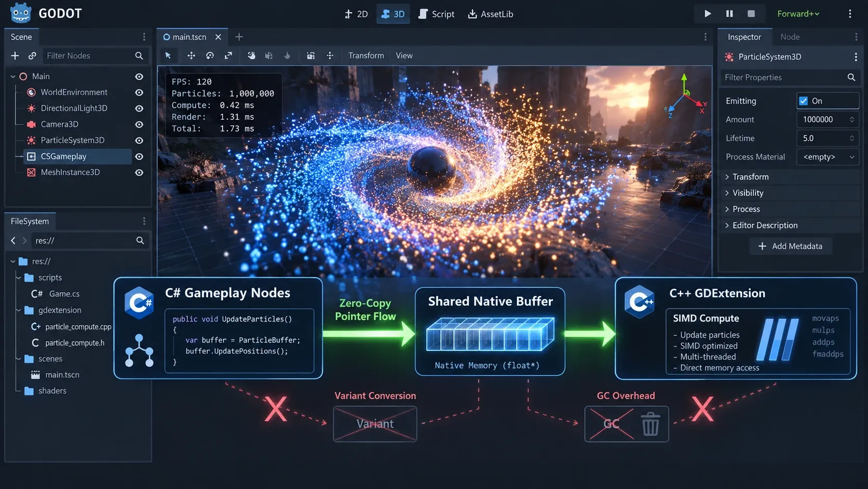
Task: Open Process Material dropdown
Action: tap(828, 157)
